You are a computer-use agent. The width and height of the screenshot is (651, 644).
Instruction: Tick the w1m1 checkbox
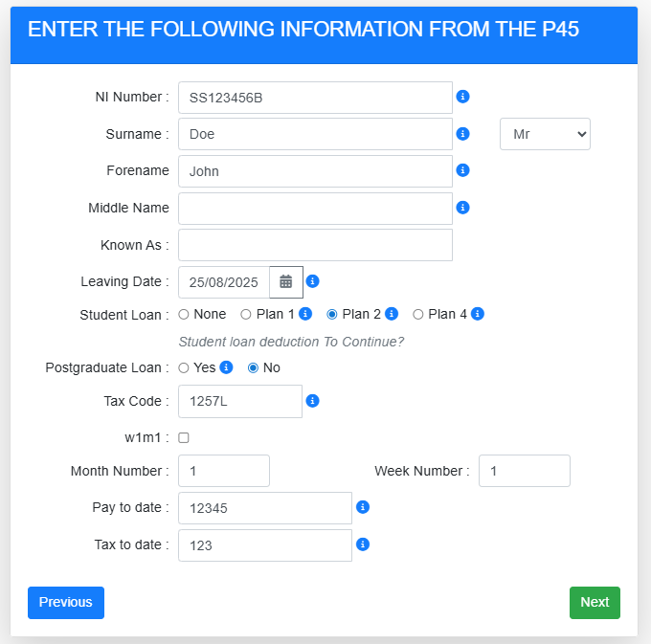(x=184, y=437)
